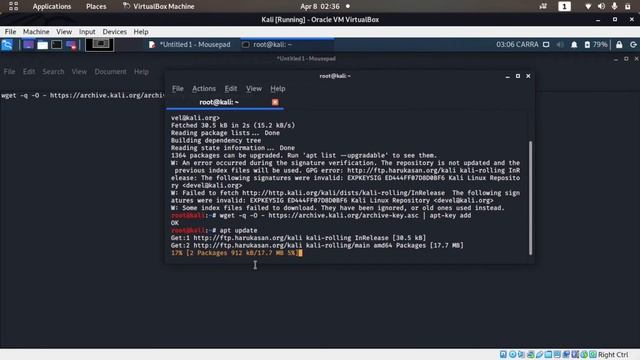Click the Apr 8 02:36 host clock
Viewport: 640px width, 360px height.
click(x=320, y=7)
